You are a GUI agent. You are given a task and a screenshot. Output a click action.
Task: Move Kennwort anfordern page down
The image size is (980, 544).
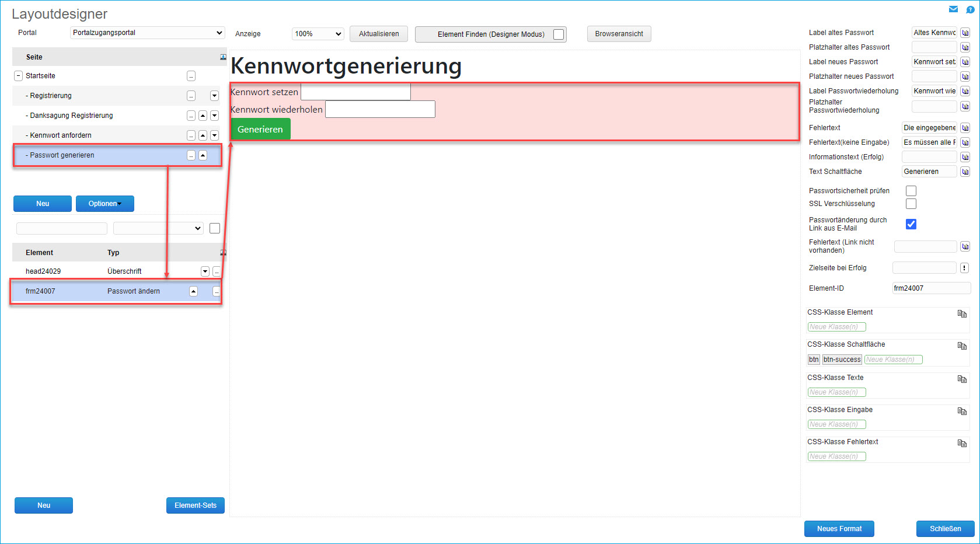tap(214, 135)
